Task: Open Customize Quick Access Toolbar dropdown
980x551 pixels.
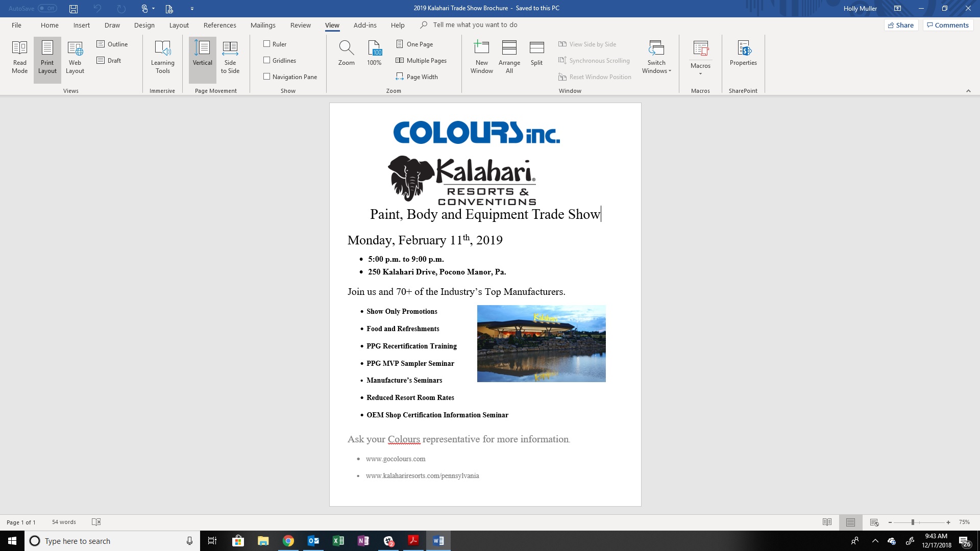Action: 192,9
